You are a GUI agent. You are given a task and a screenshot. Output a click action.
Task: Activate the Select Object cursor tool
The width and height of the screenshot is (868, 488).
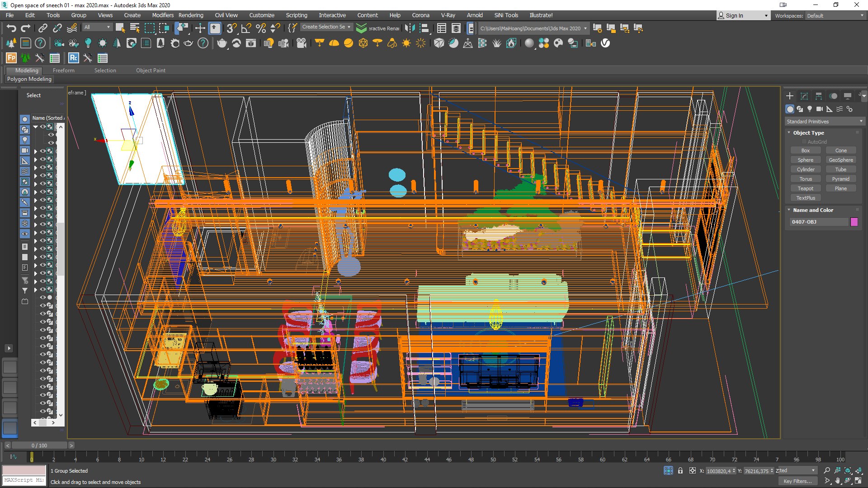[120, 28]
